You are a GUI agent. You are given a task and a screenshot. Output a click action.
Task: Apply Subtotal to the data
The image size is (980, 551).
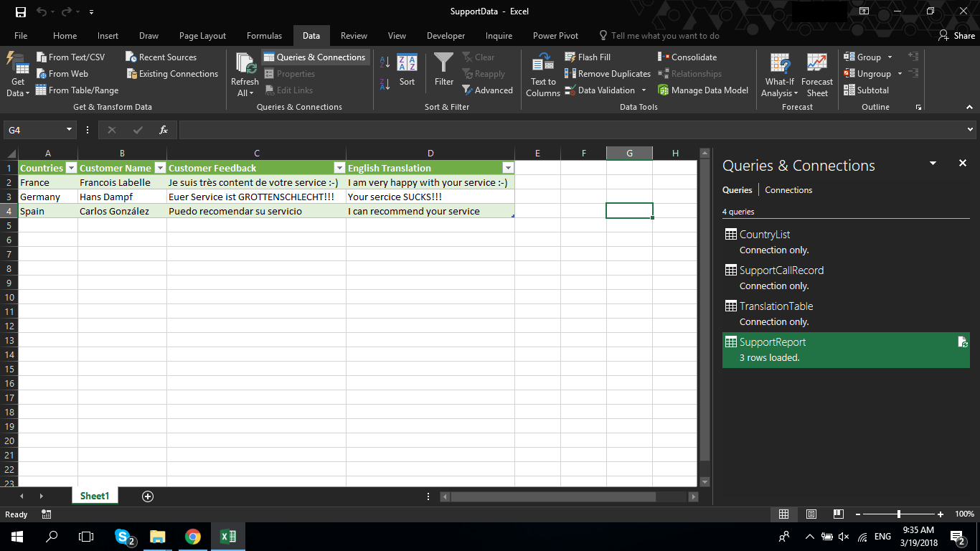[x=867, y=90]
